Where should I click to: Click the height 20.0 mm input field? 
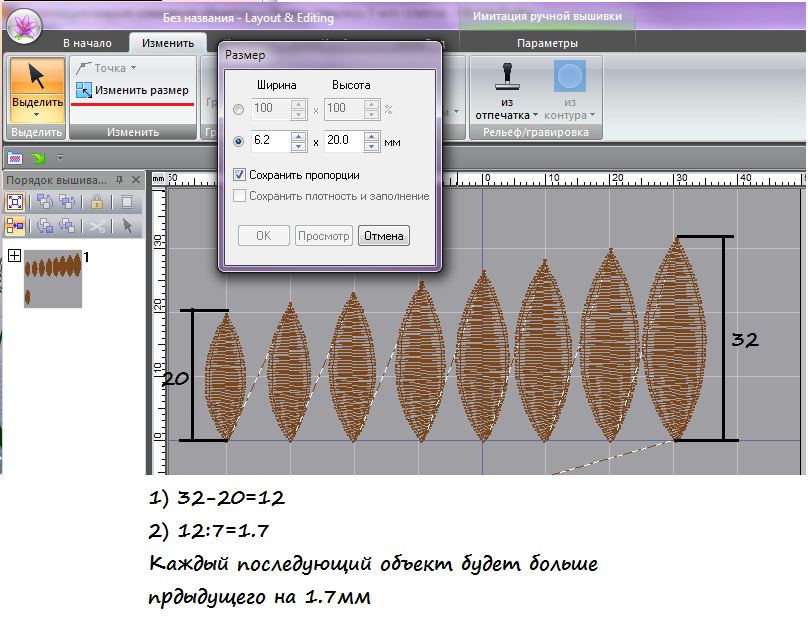(343, 141)
